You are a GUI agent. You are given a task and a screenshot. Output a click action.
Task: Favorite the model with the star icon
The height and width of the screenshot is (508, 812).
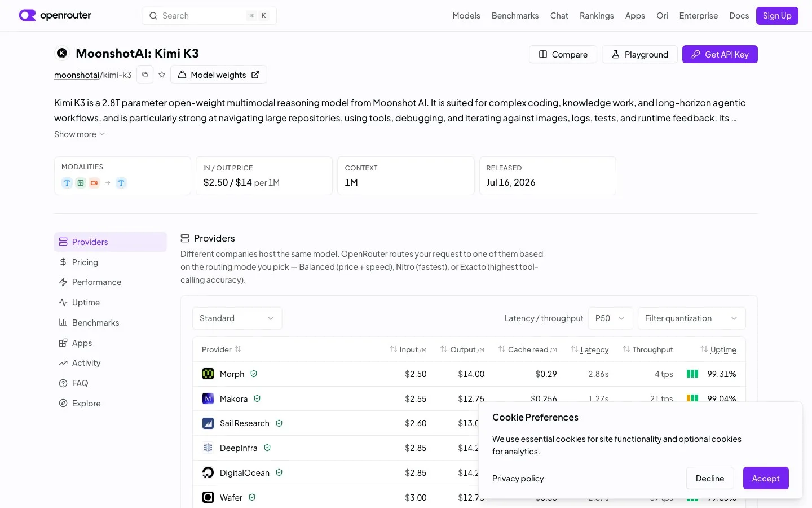click(162, 75)
